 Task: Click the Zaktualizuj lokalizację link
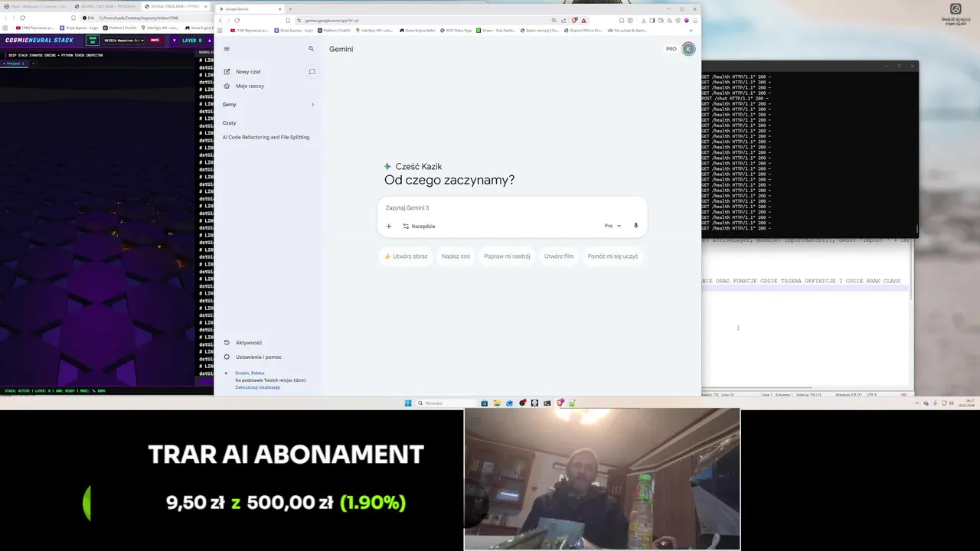[257, 387]
